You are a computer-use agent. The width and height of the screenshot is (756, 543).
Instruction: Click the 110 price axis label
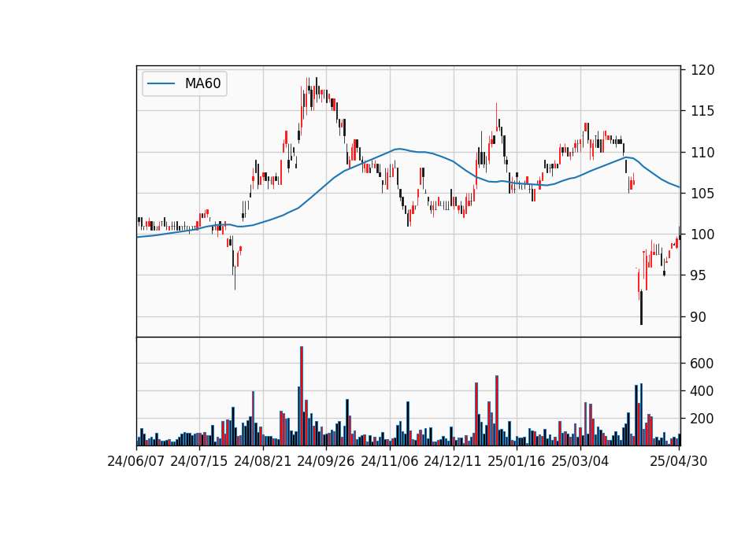point(702,153)
